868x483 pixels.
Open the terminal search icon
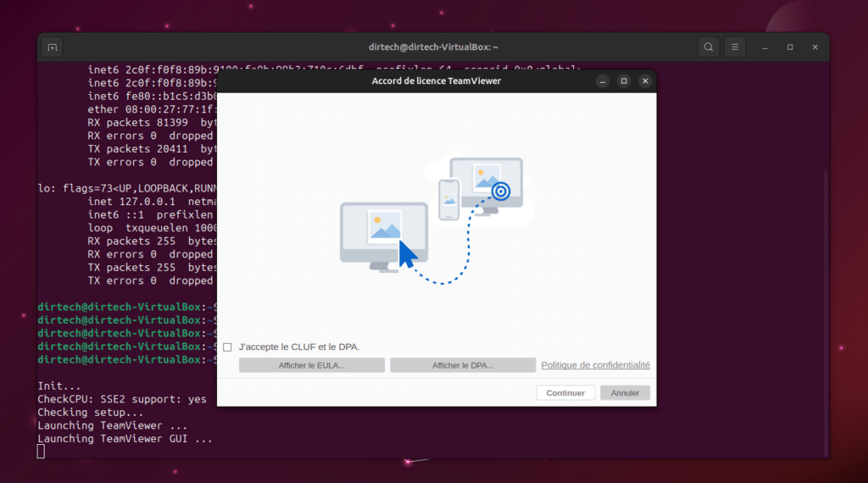(x=708, y=47)
